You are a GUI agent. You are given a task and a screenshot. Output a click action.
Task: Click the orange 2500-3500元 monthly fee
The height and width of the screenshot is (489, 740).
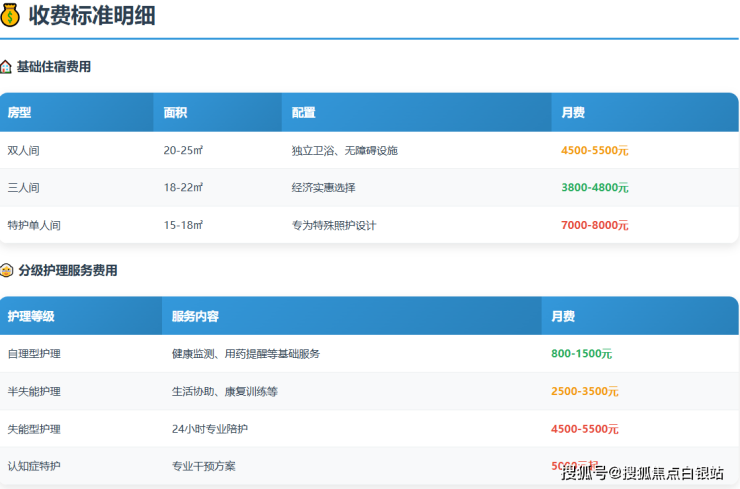point(585,391)
